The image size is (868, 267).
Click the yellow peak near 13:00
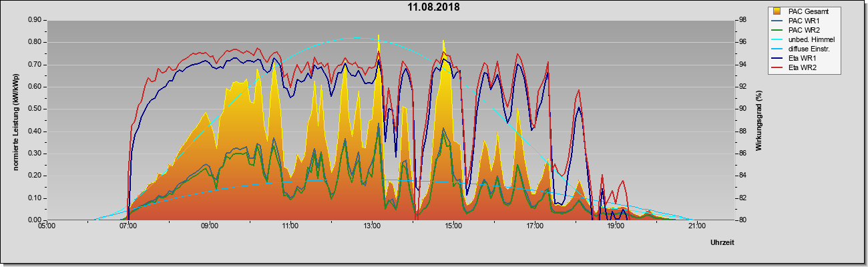point(379,36)
